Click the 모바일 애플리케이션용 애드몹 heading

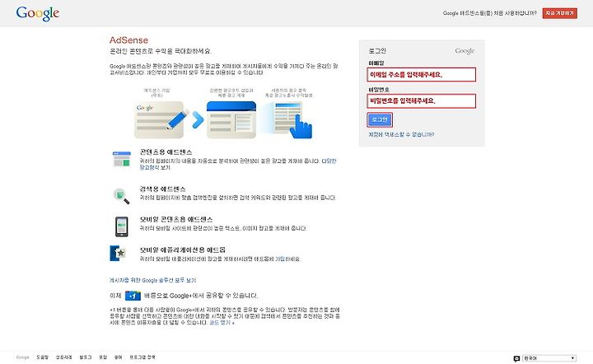pyautogui.click(x=183, y=250)
